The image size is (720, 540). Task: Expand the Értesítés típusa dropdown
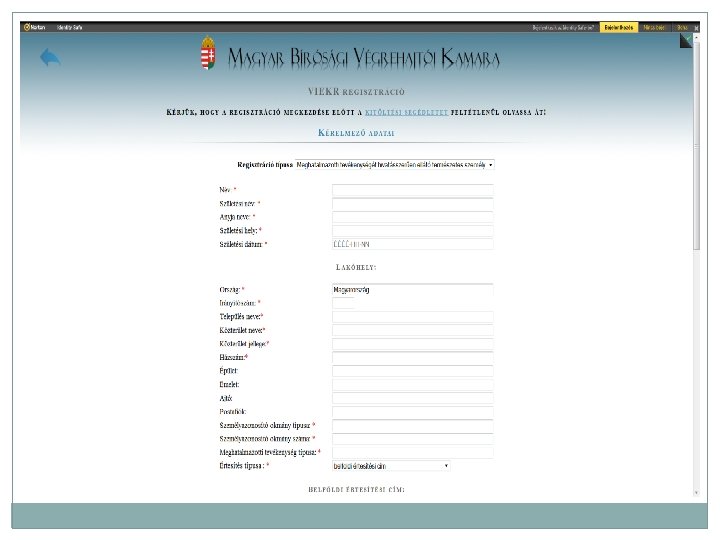tap(391, 466)
